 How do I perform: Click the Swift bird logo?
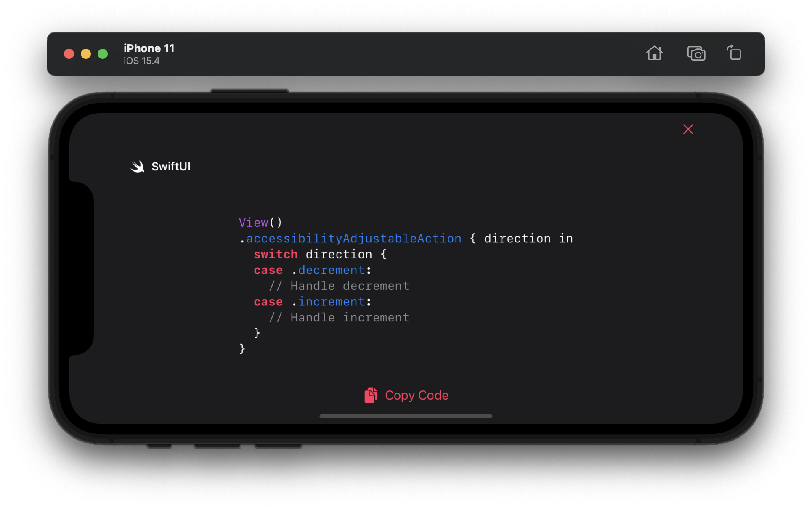pyautogui.click(x=138, y=167)
